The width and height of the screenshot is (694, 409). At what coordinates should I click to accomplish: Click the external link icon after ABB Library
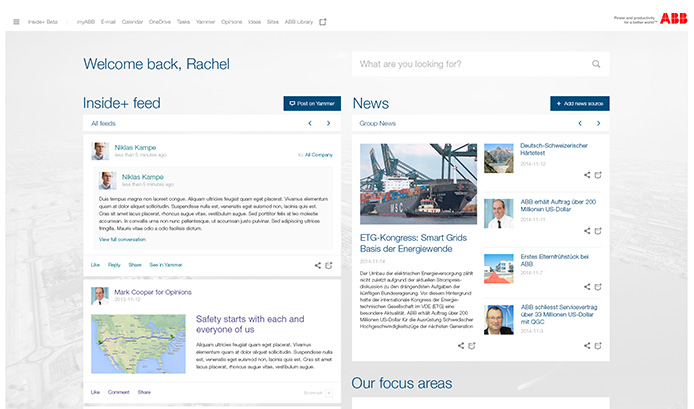point(323,22)
